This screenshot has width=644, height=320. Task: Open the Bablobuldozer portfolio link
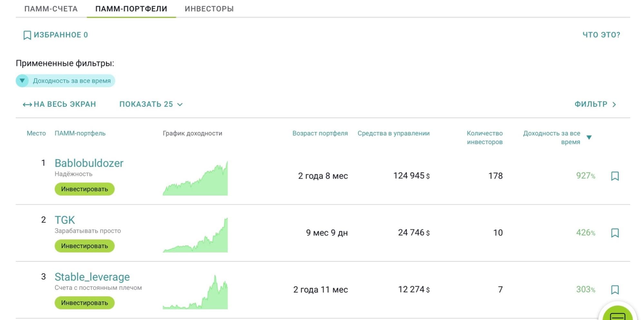(x=89, y=163)
